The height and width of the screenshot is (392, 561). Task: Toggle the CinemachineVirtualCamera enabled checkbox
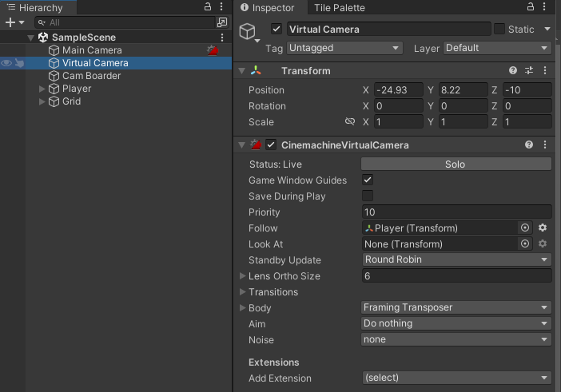pos(271,145)
